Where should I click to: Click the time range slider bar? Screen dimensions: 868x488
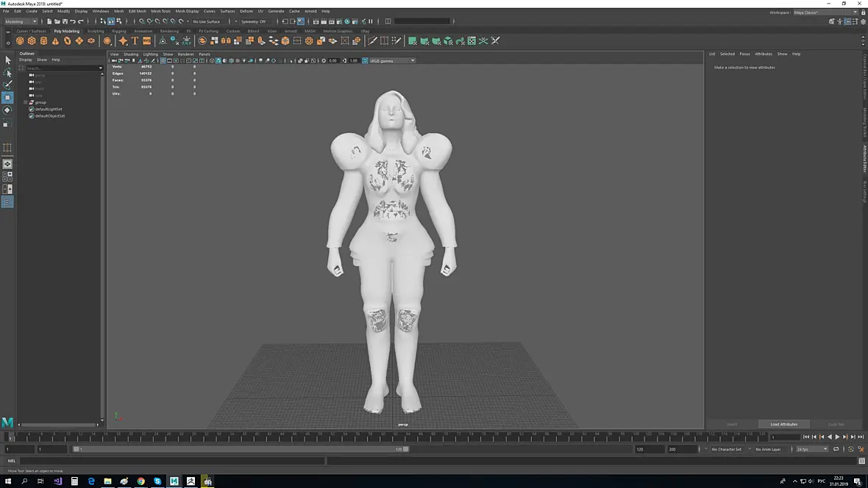point(241,449)
